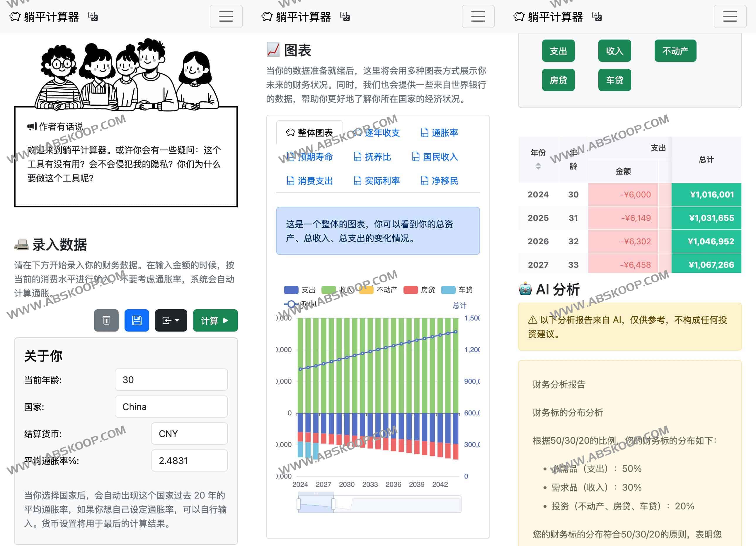Select the 净移民 tab

(x=439, y=180)
